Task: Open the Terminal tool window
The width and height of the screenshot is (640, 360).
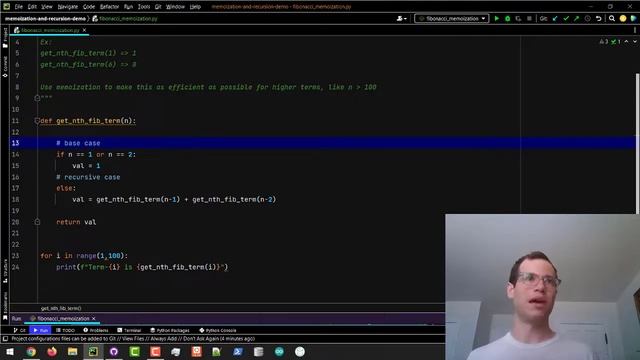Action: tap(129, 330)
